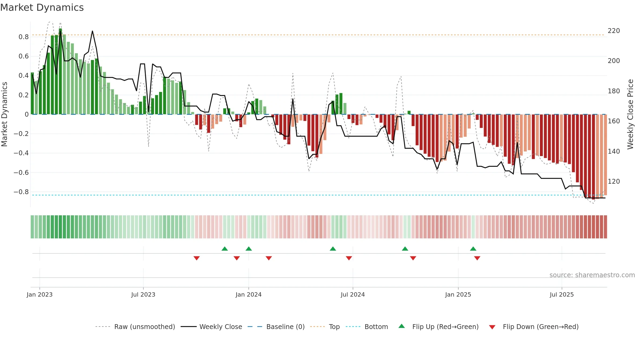Click the Jan 2023 axis label
644x362 pixels.
tap(40, 294)
